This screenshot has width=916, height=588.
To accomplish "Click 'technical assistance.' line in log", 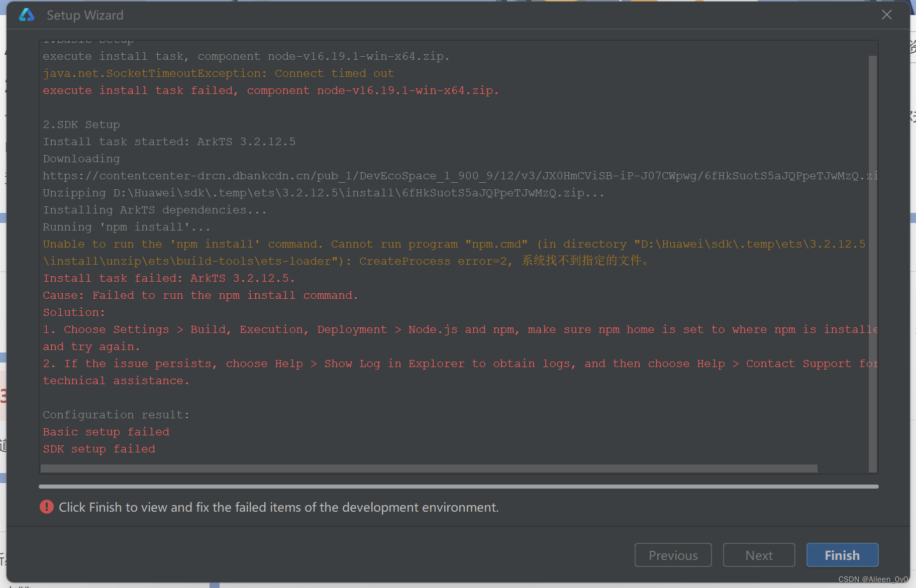I will (116, 381).
